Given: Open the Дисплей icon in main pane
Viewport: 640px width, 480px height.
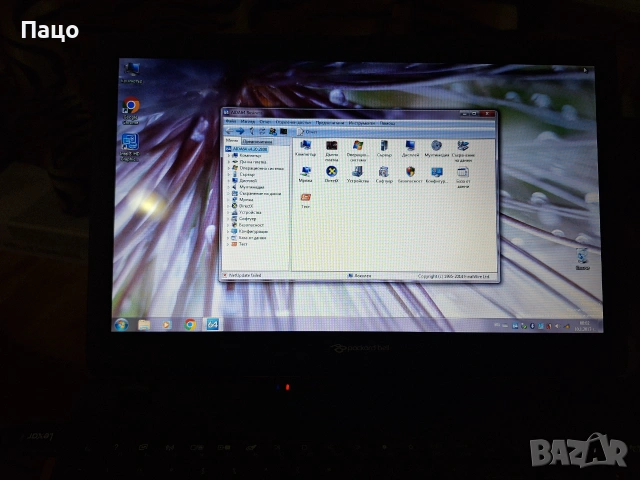Looking at the screenshot, I should pos(410,149).
